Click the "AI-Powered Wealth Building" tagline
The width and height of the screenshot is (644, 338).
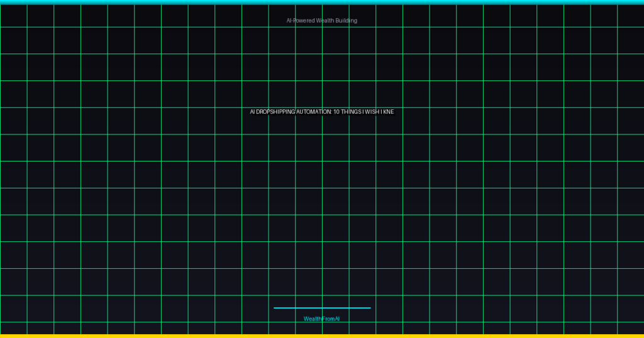321,21
